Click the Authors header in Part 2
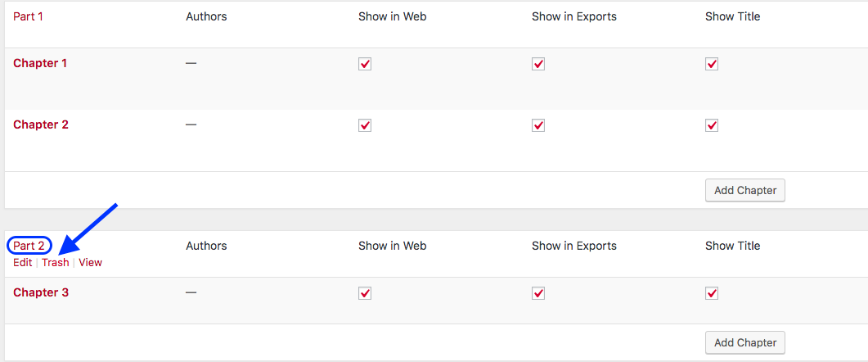This screenshot has height=362, width=868. click(x=206, y=246)
